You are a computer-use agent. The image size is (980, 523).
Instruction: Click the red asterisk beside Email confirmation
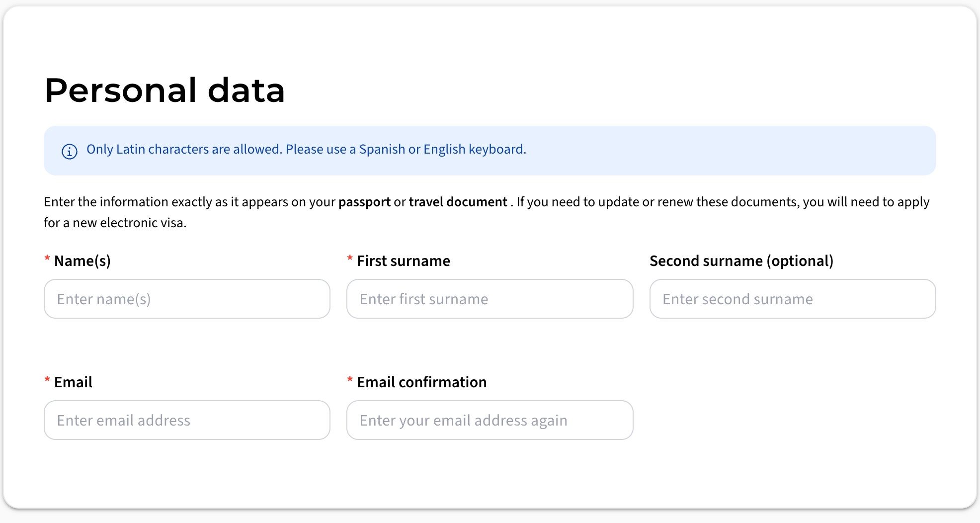pyautogui.click(x=350, y=380)
